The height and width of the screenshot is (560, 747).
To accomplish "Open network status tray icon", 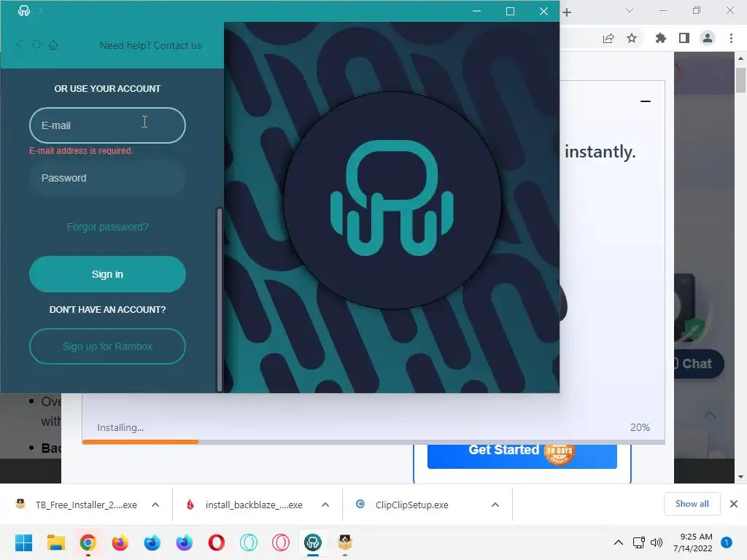I will [x=639, y=542].
